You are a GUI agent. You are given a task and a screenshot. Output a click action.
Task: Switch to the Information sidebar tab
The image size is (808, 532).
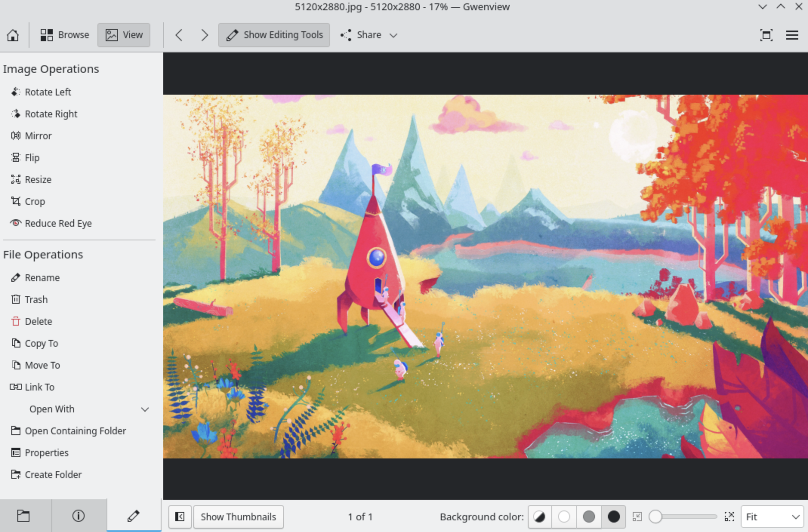pos(79,515)
